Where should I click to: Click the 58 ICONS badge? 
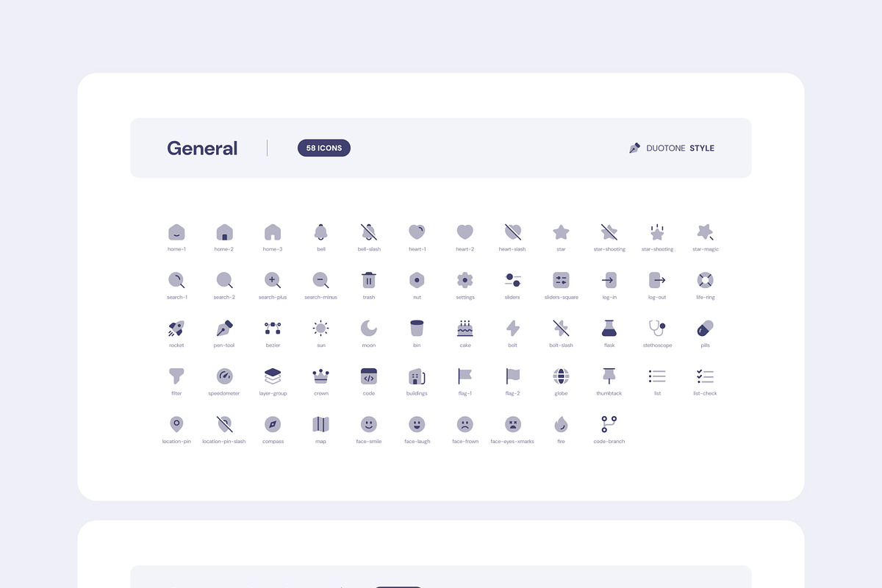pyautogui.click(x=324, y=148)
